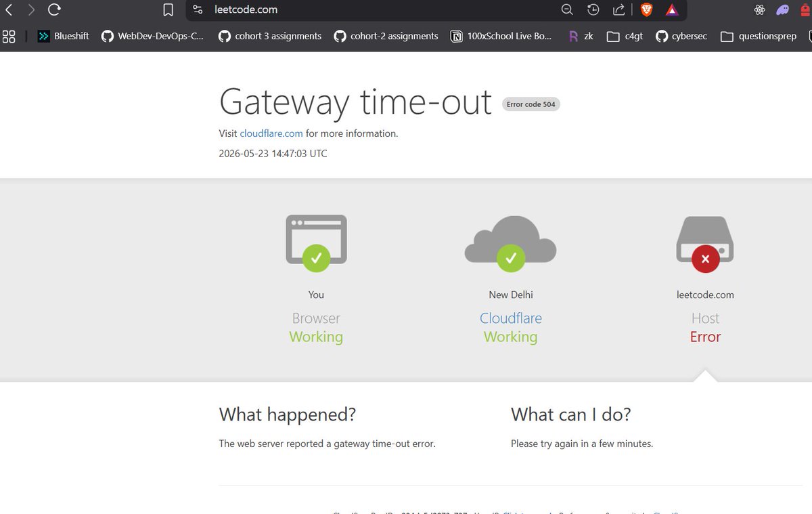
Task: Follow the cloudflare.com link
Action: coord(271,133)
